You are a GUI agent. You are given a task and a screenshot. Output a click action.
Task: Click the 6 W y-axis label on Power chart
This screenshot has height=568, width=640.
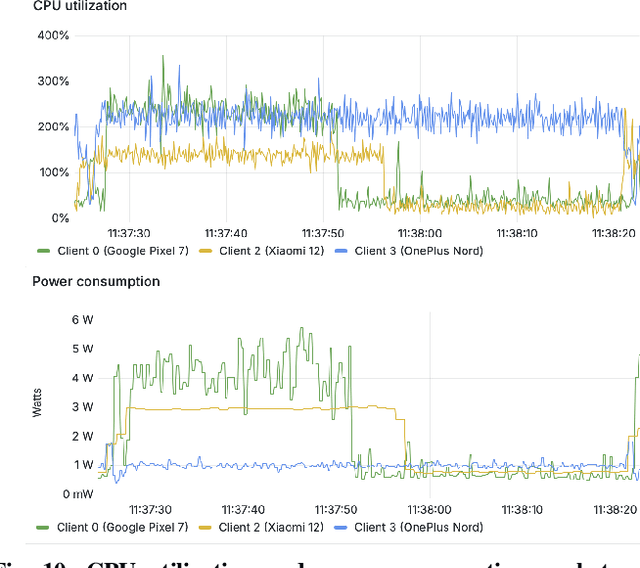coord(82,319)
